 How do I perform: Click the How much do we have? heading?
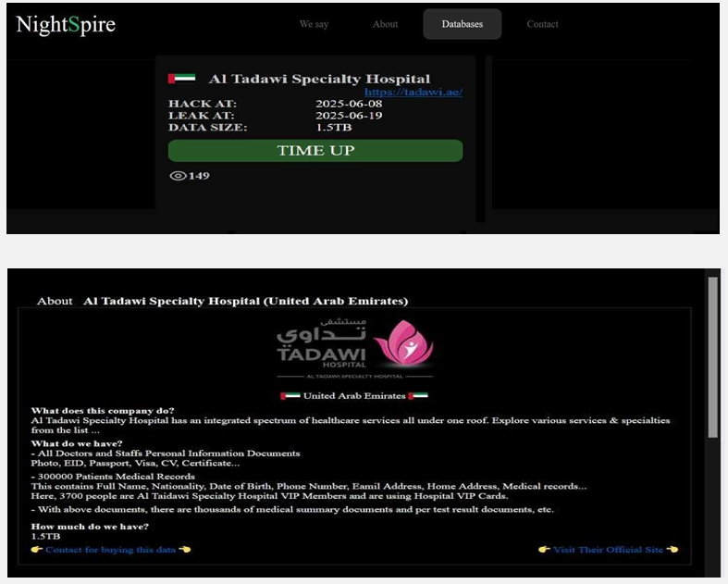click(x=90, y=527)
